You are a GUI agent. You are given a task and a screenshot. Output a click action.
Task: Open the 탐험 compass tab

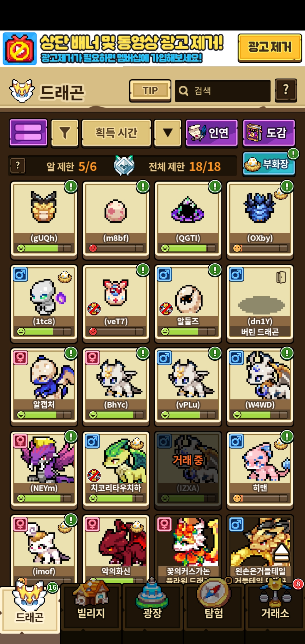pos(214,607)
